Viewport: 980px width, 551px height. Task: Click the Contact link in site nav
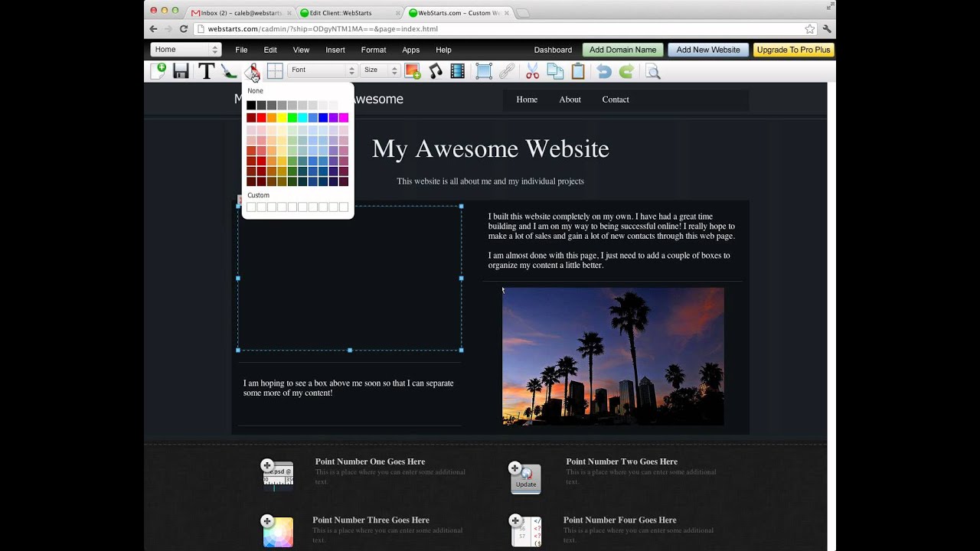tap(616, 99)
